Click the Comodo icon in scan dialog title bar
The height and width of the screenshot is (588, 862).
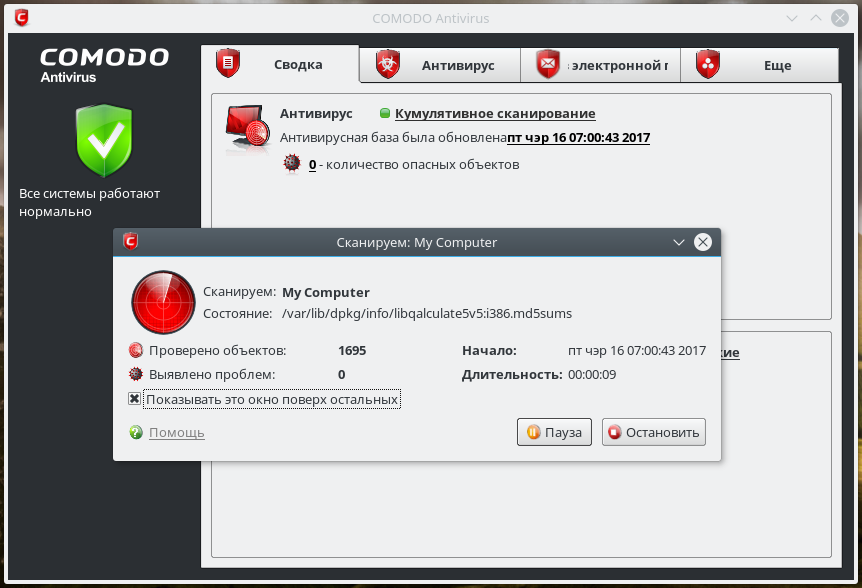130,241
